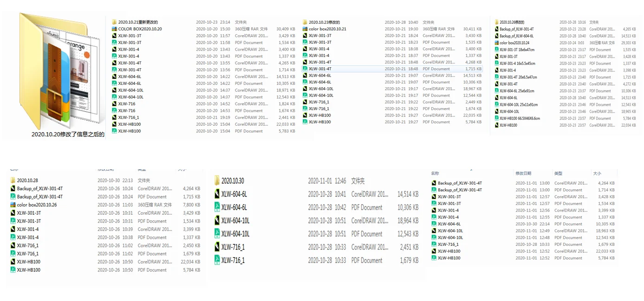Click CorelDRAW icon of XLW-604-10L sized 18,963 KB
The image size is (644, 301).
coord(434,231)
